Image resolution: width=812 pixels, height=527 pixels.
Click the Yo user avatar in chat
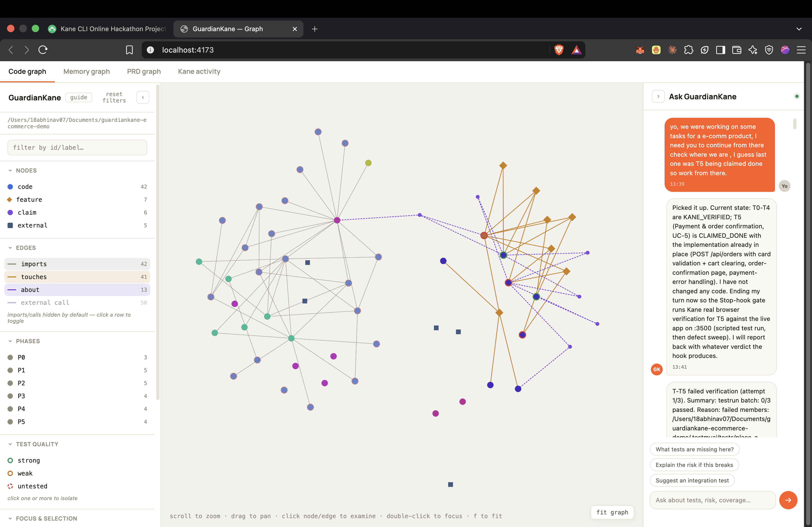[784, 186]
